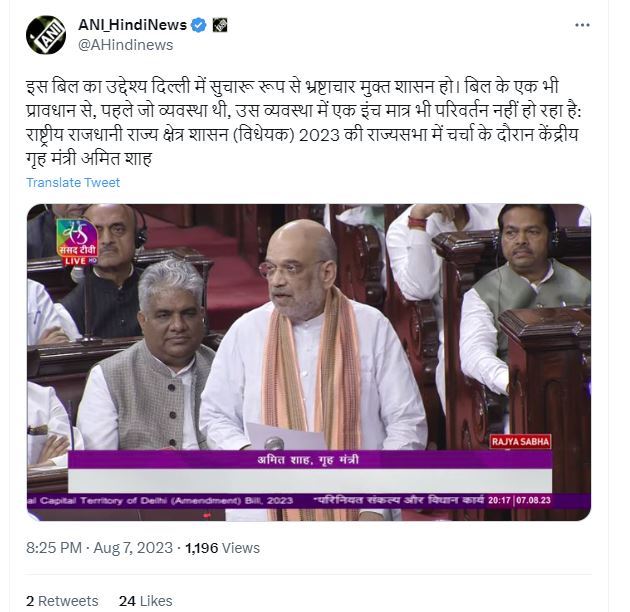Open the attached Rajya Sabha video image
The height and width of the screenshot is (612, 630).
click(309, 362)
